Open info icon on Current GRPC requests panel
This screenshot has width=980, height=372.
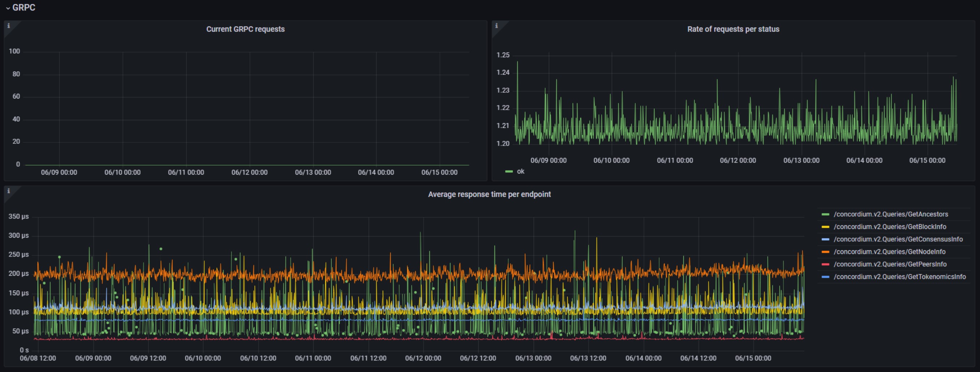(x=9, y=26)
